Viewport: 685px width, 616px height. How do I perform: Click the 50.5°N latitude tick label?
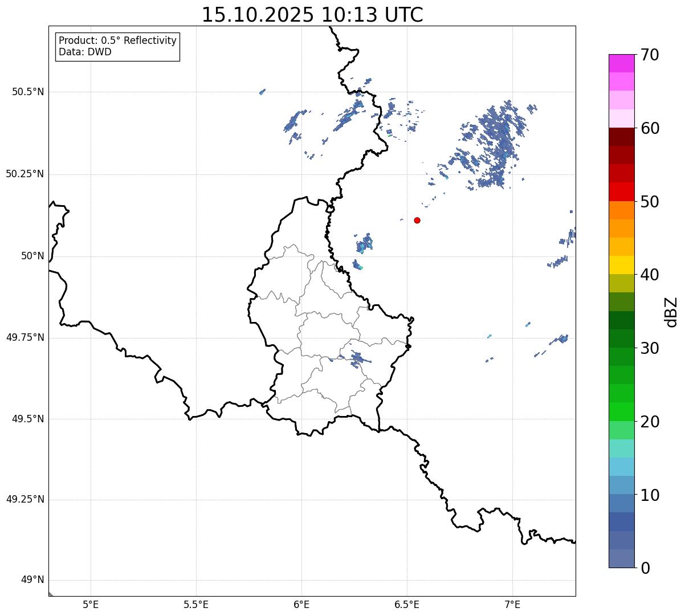(27, 92)
